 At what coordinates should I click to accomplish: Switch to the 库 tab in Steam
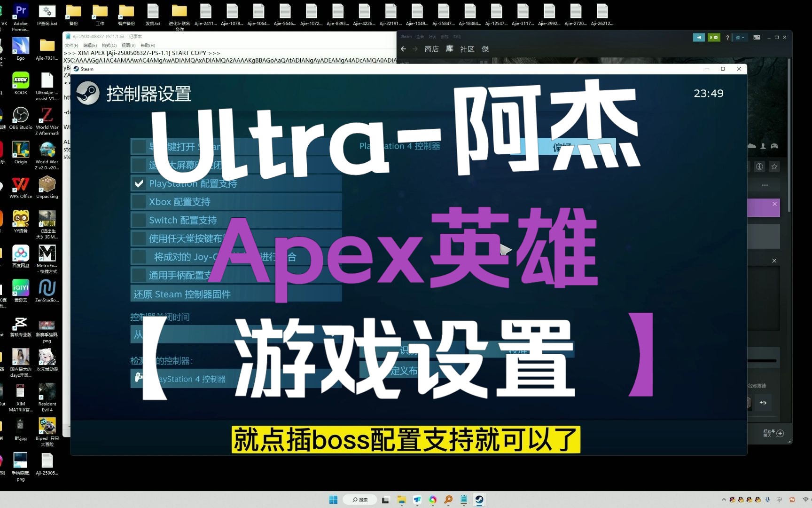click(449, 49)
